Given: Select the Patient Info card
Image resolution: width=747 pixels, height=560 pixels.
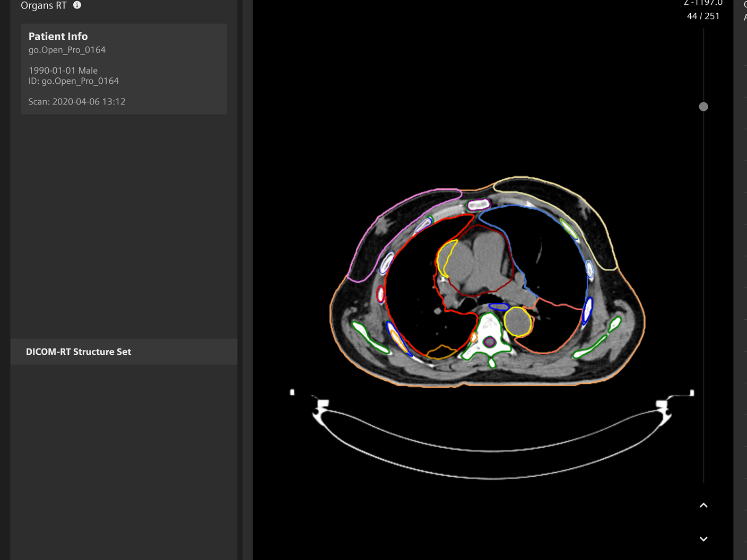Looking at the screenshot, I should 124,69.
